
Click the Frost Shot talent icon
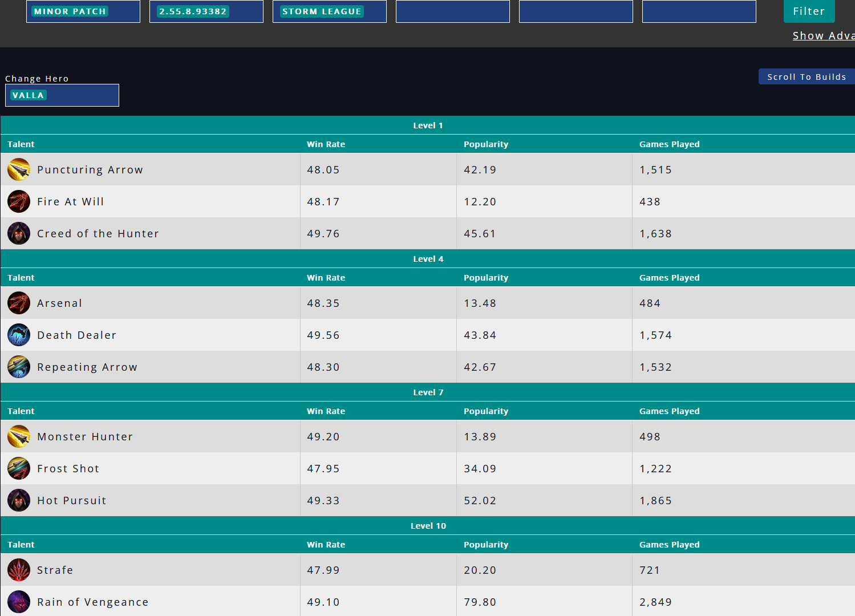tap(19, 468)
